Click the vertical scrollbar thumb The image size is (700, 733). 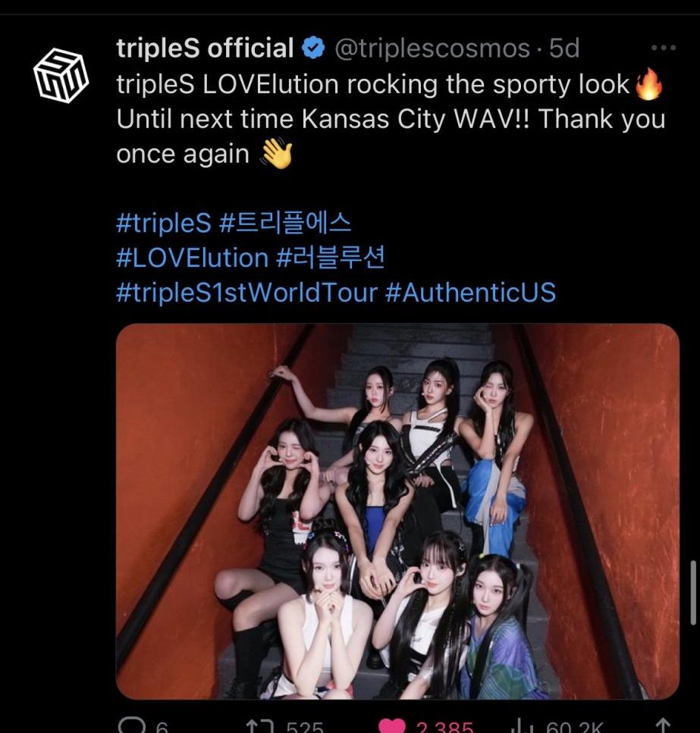(x=693, y=592)
